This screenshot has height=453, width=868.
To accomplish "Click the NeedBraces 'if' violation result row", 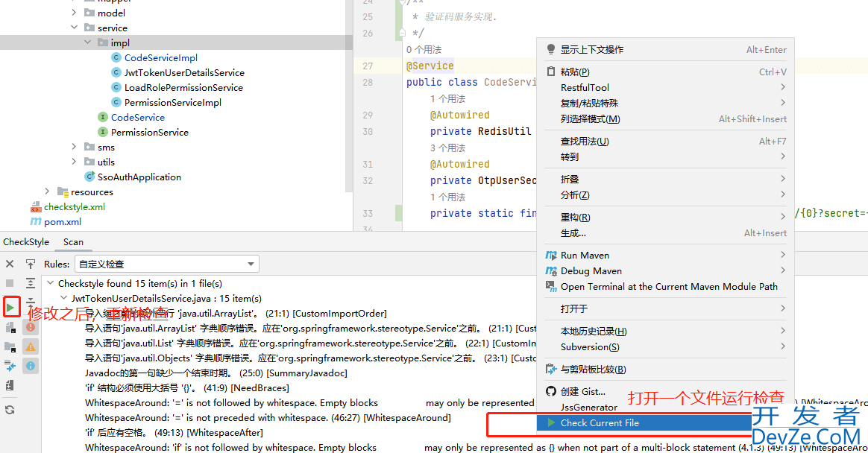I will (186, 388).
